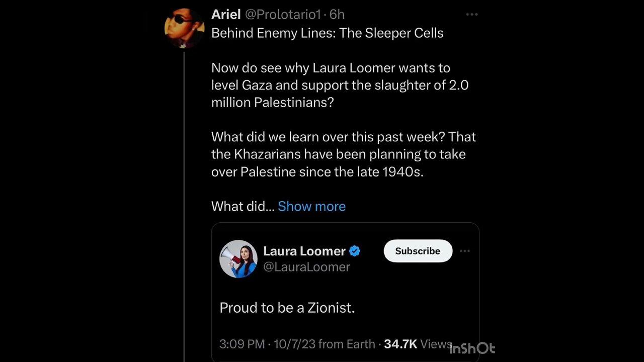Open more options on quoted Loomer tweet
The image size is (644, 362).
[465, 251]
